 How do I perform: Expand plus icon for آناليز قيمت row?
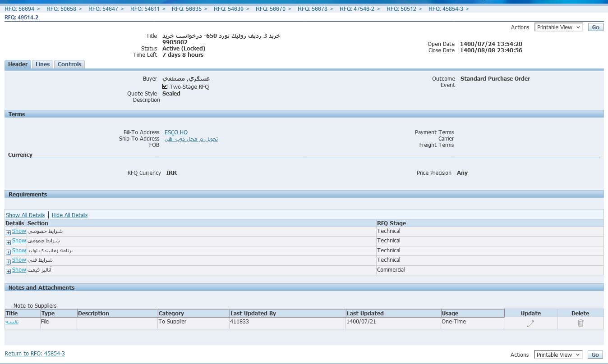point(8,271)
